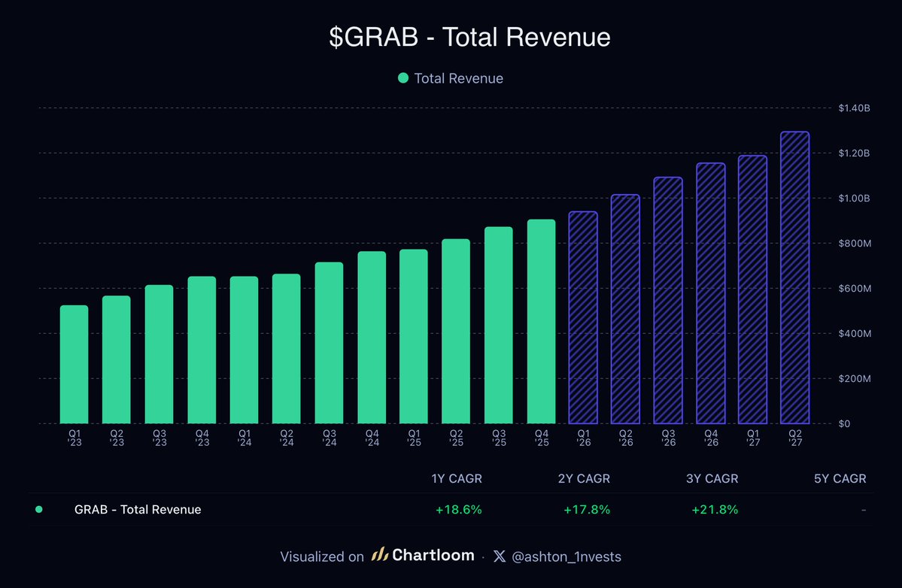This screenshot has height=588, width=902.
Task: Open the @ashton_1nvests handle
Action: point(566,557)
